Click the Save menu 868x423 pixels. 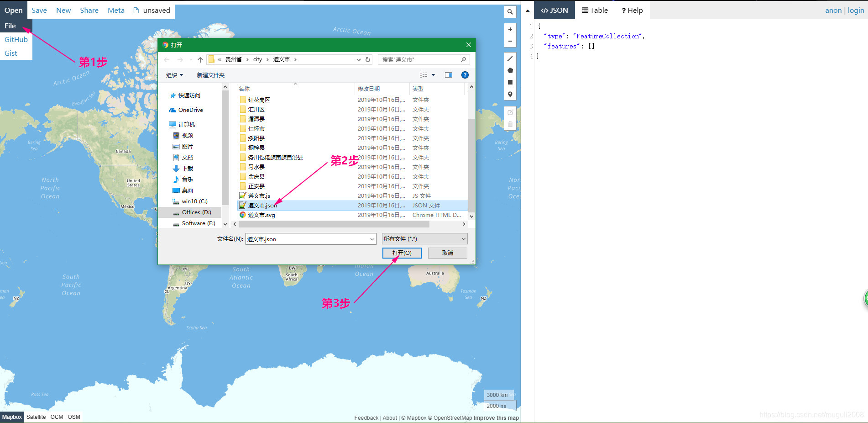pyautogui.click(x=39, y=10)
